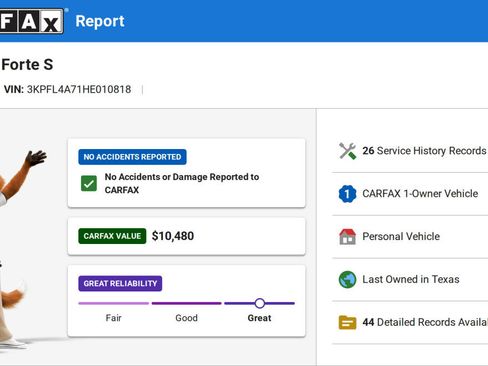488x366 pixels.
Task: Open the 44 Detailed Records Available row
Action: click(x=410, y=322)
